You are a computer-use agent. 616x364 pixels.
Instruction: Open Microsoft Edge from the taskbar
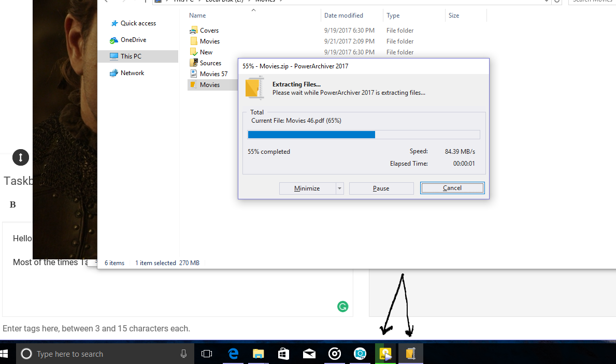(234, 354)
